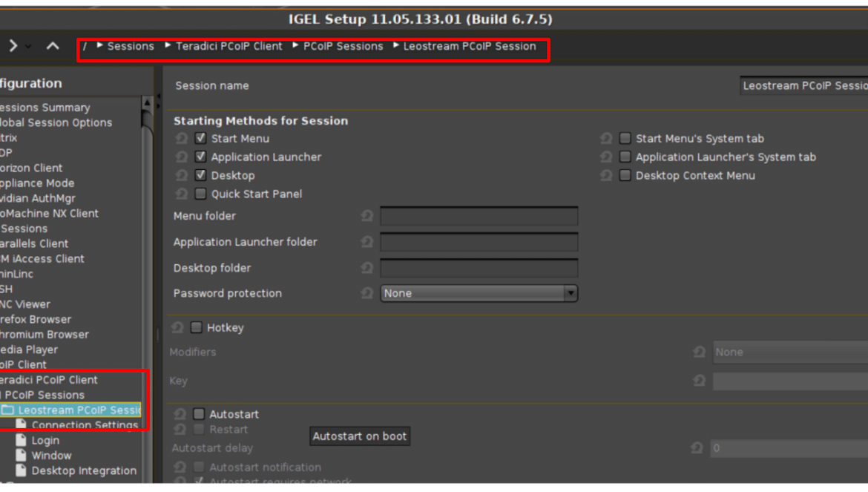
Task: Uncheck the Application Launcher checkbox
Action: pos(200,157)
